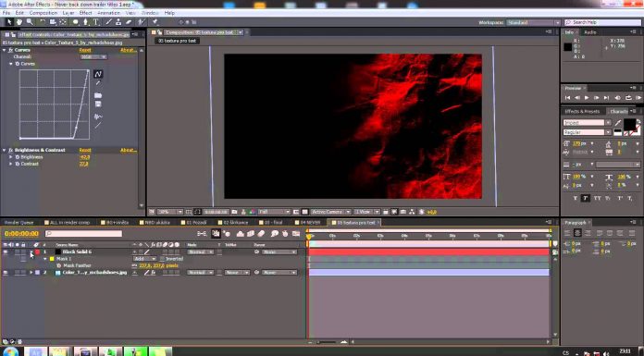The width and height of the screenshot is (644, 356).
Task: Select the Unified Camera tool
Action: 53,22
